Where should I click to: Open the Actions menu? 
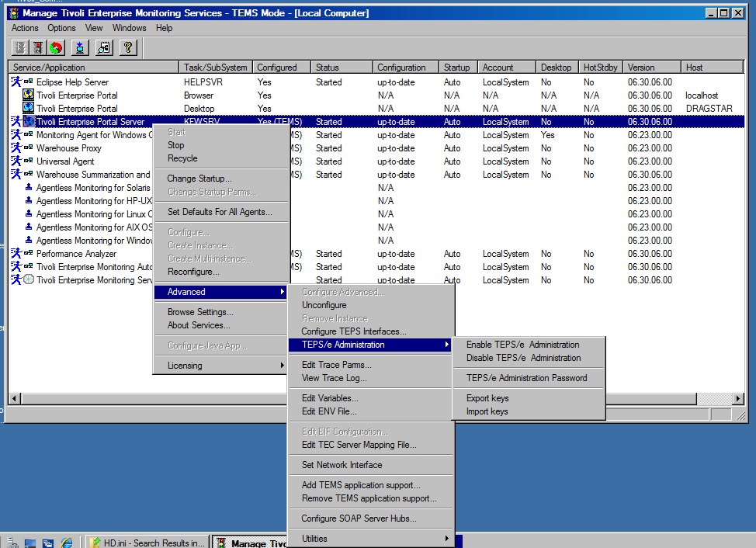coord(25,28)
